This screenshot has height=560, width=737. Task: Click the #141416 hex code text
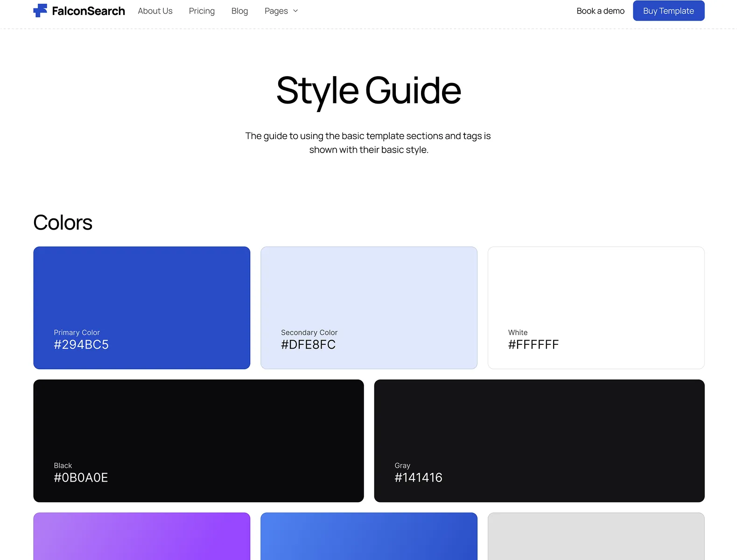pos(418,478)
